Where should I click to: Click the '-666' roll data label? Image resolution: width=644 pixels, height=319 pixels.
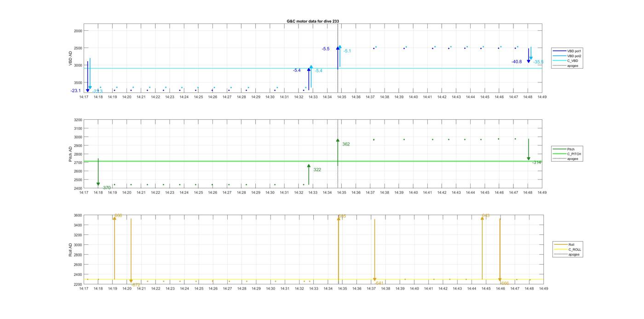(504, 284)
